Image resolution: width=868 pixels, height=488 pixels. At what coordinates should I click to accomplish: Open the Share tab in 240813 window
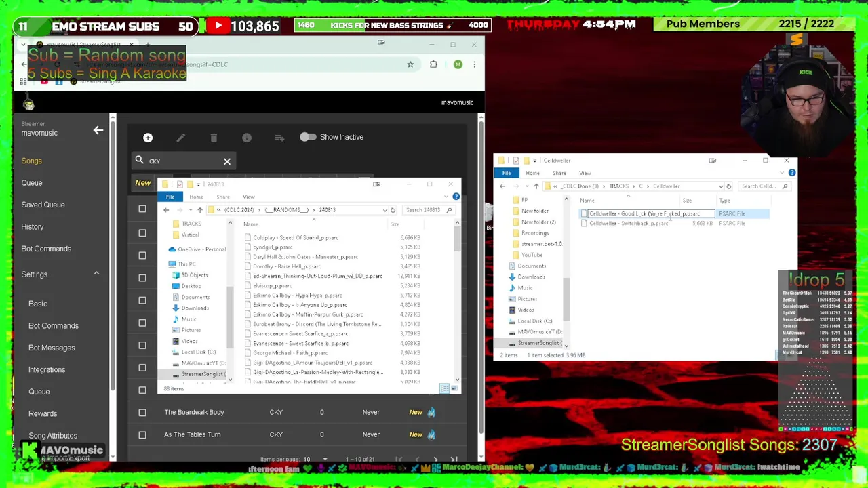pyautogui.click(x=223, y=197)
